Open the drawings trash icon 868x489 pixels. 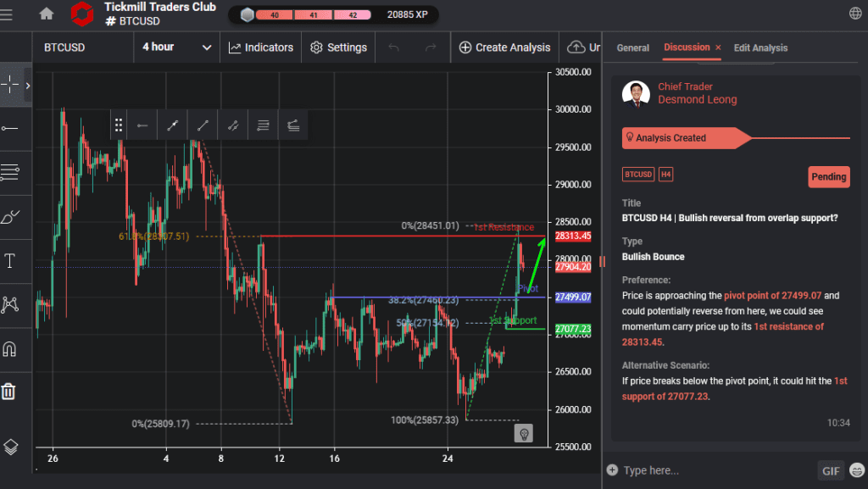(x=11, y=391)
